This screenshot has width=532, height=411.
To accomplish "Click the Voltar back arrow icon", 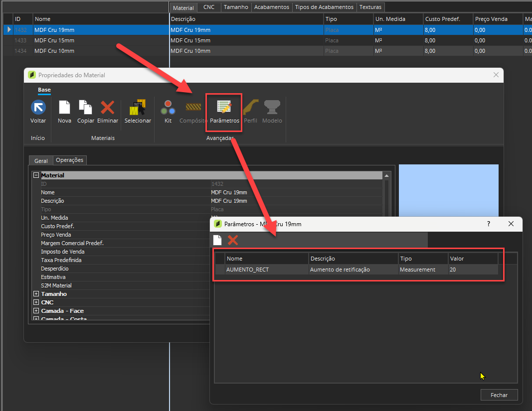I will click(x=38, y=108).
